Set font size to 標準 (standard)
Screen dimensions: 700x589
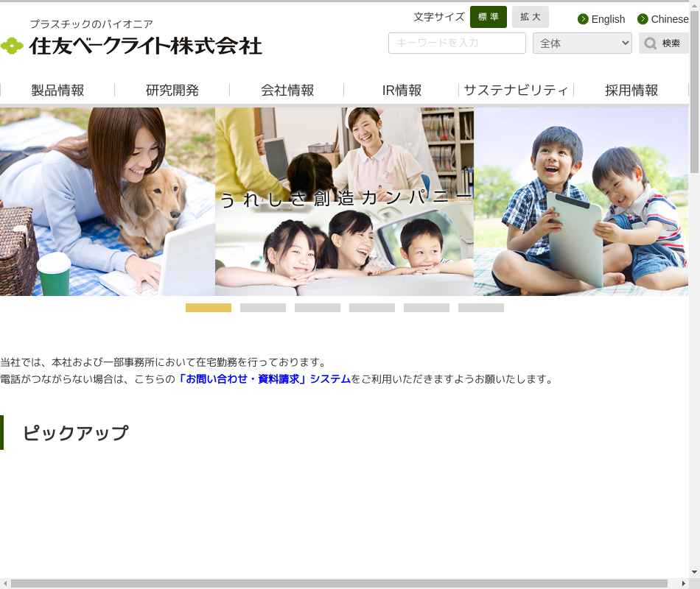pyautogui.click(x=488, y=17)
